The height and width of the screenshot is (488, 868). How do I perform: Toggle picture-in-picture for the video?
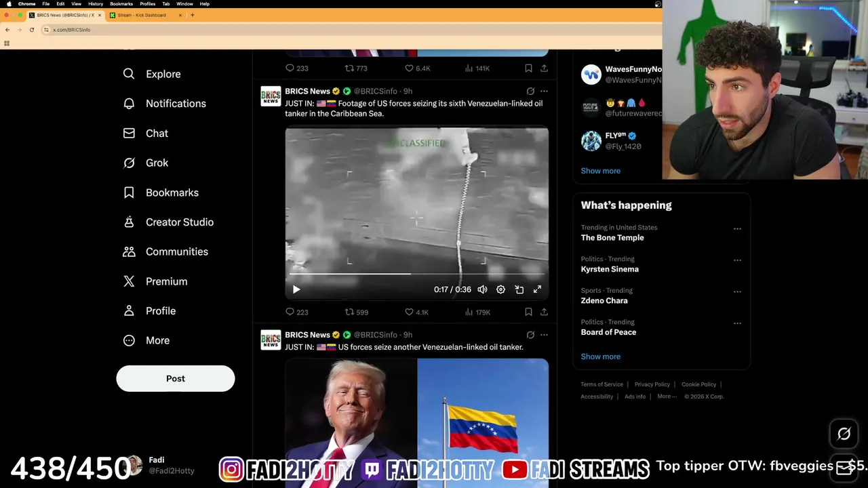pyautogui.click(x=519, y=289)
